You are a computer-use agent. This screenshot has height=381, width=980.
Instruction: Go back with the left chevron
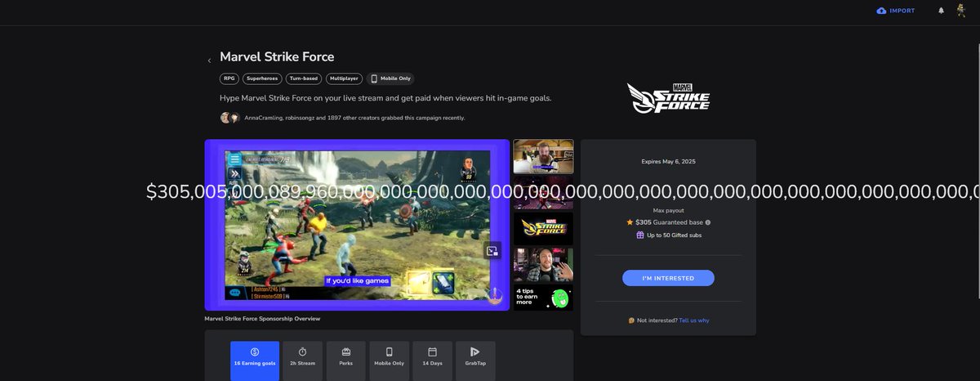(x=209, y=61)
